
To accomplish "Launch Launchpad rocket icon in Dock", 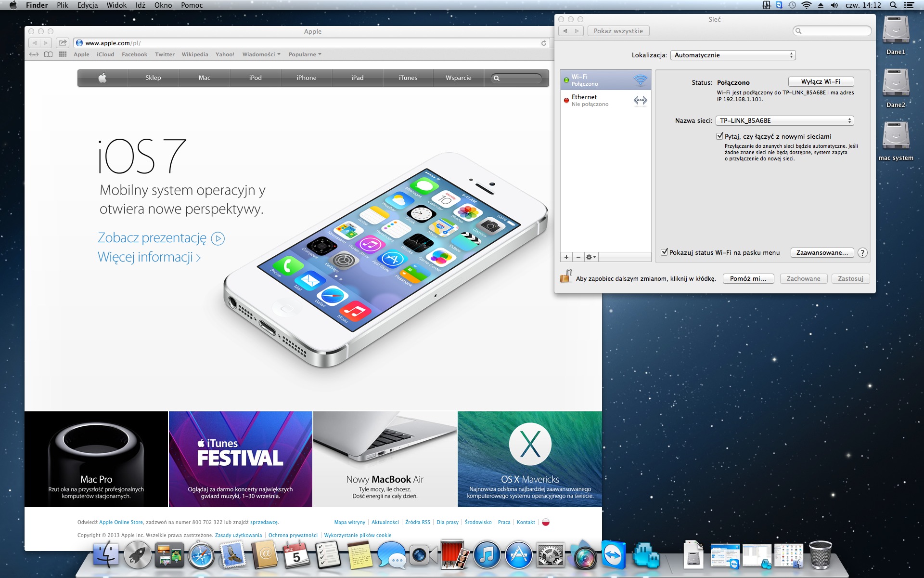I will point(138,555).
